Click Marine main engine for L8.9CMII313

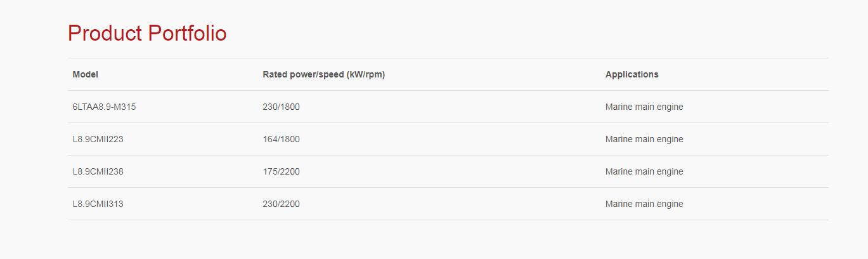(x=644, y=204)
